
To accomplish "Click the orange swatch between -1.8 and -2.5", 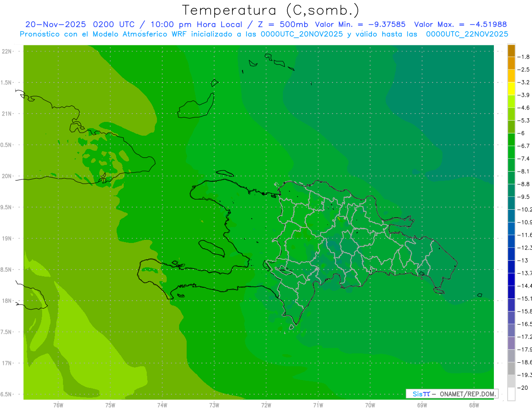I will [x=511, y=63].
